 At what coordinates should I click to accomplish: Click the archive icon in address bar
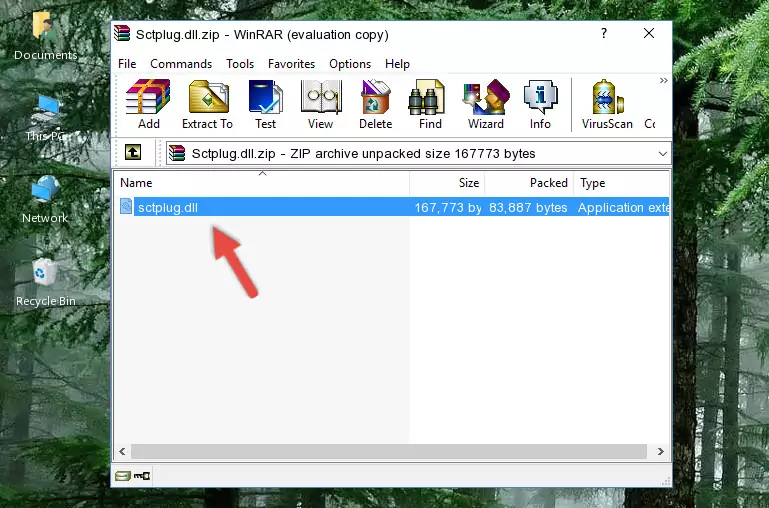pos(177,153)
